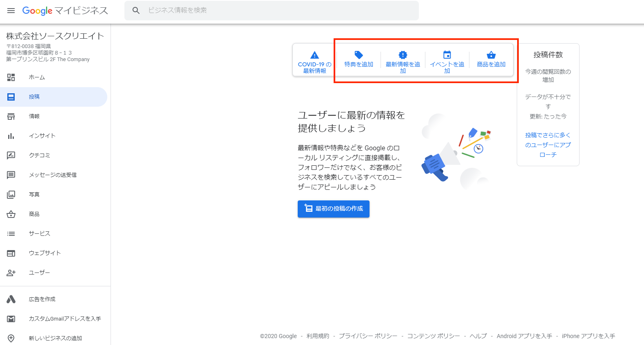Click the ウェブサイト web icon
644x345 pixels.
pyautogui.click(x=11, y=253)
